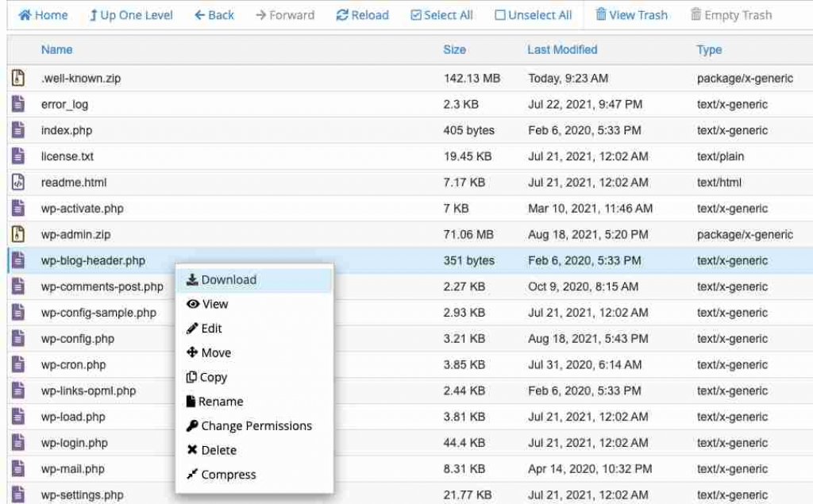Image resolution: width=813 pixels, height=504 pixels.
Task: Navigate Up One Level
Action: 130,14
